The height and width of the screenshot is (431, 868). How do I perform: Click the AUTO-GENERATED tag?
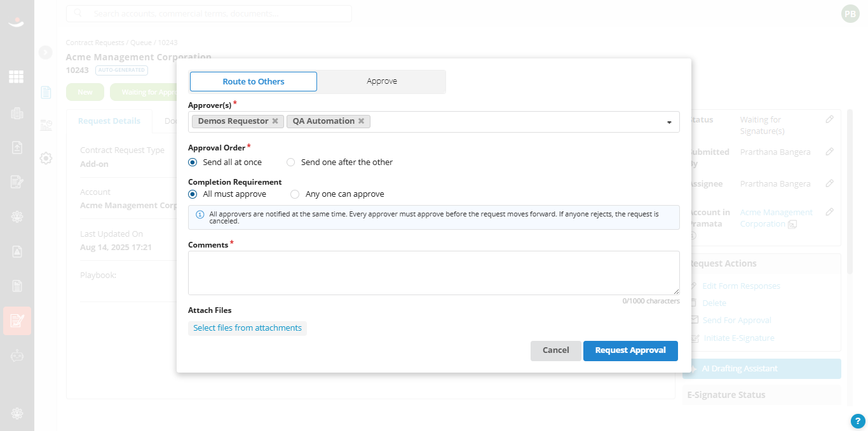(121, 70)
